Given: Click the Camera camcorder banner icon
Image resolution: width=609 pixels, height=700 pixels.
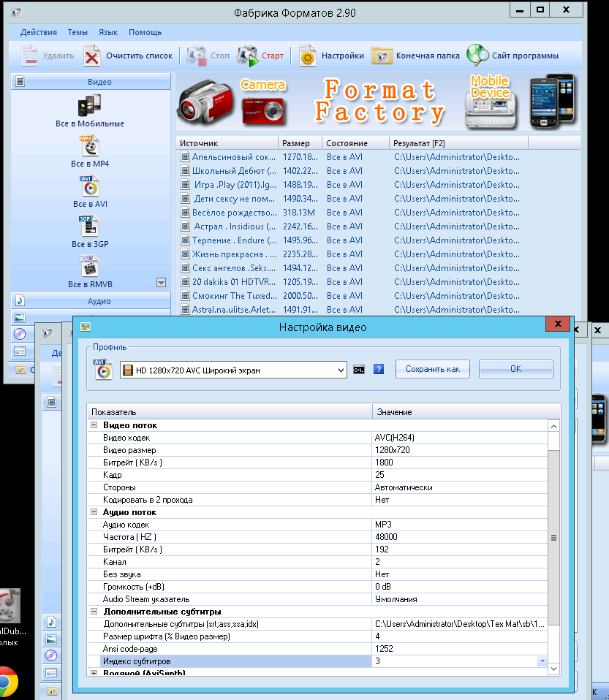Looking at the screenshot, I should point(205,103).
